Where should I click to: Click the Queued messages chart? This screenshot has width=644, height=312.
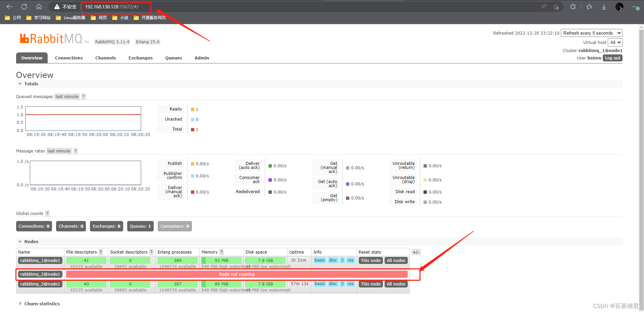[x=83, y=119]
